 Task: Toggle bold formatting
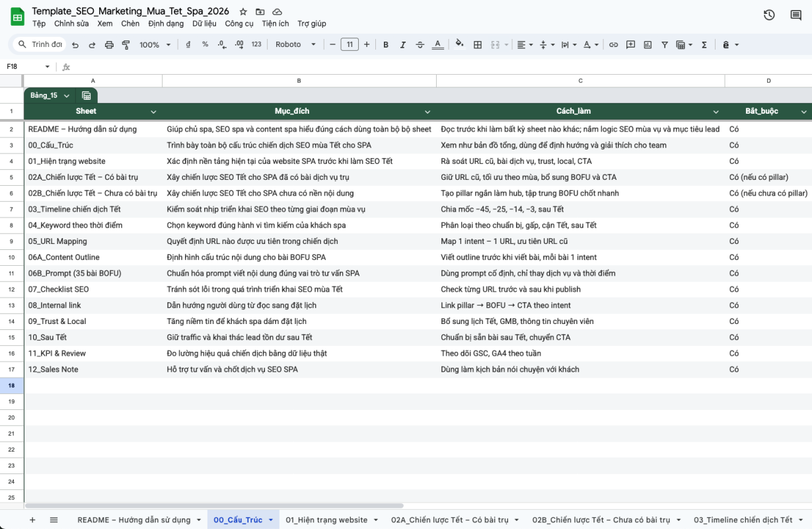coord(386,44)
